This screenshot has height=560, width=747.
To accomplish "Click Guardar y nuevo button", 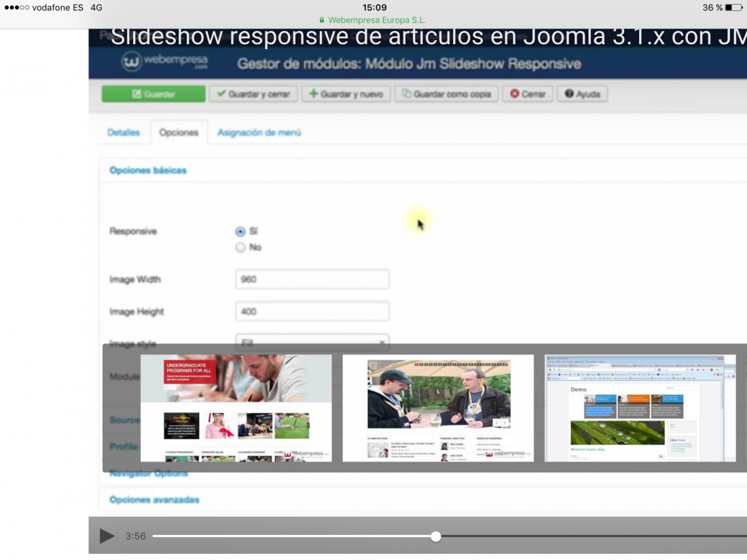I will 346,94.
